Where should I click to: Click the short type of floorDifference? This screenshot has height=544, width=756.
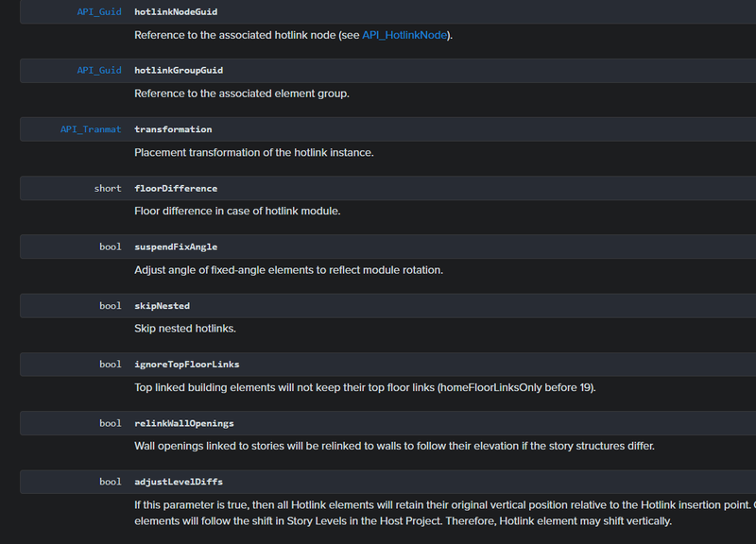coord(108,188)
